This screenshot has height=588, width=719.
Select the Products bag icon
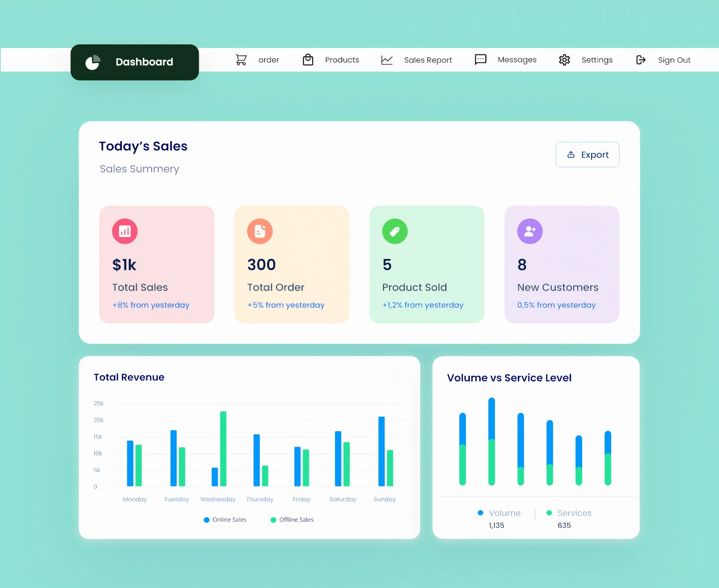pos(308,59)
